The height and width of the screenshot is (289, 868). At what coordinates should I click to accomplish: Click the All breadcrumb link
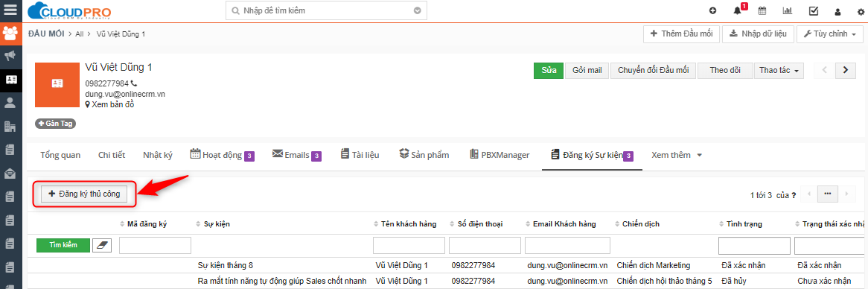pyautogui.click(x=80, y=34)
